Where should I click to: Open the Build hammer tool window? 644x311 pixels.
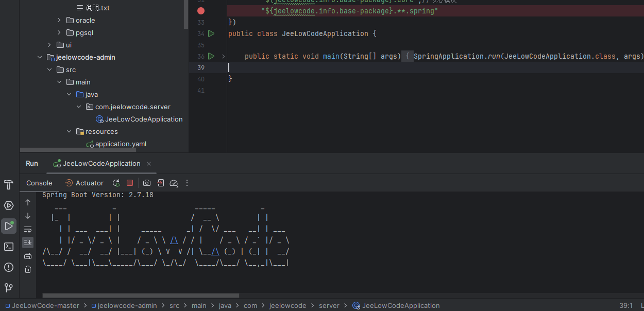point(9,185)
